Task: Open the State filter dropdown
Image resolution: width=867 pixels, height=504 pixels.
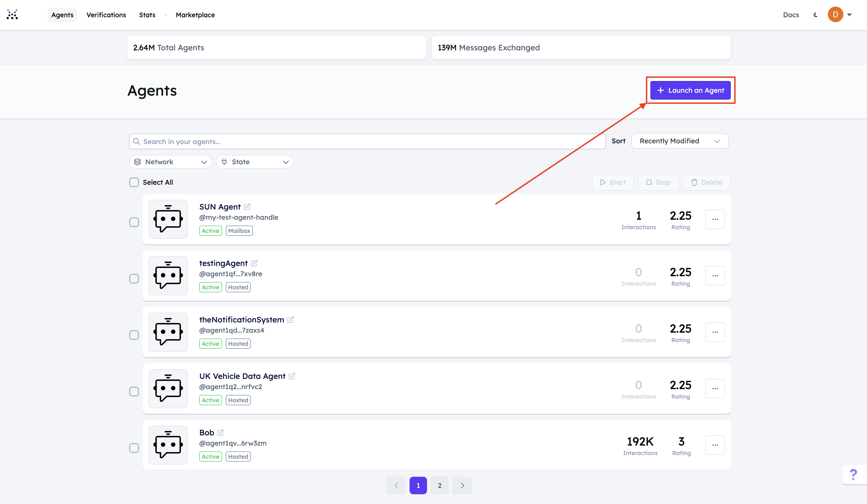Action: 255,162
